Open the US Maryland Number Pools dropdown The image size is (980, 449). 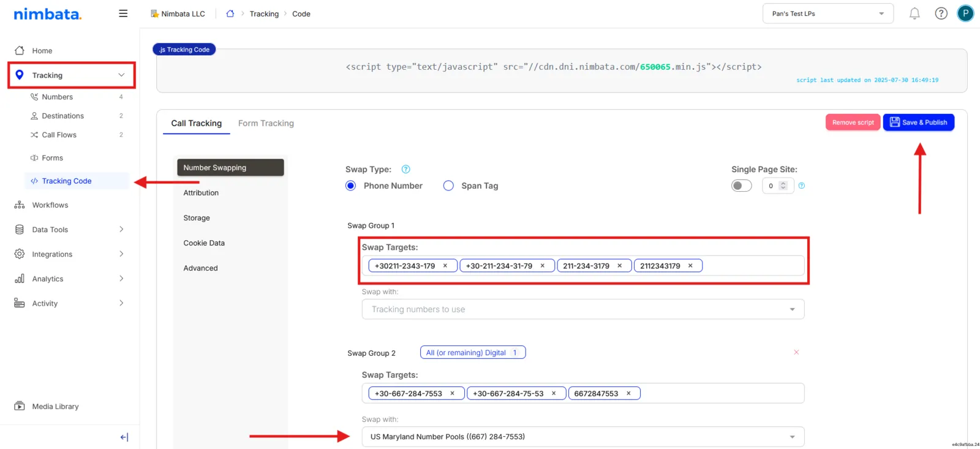pos(583,437)
